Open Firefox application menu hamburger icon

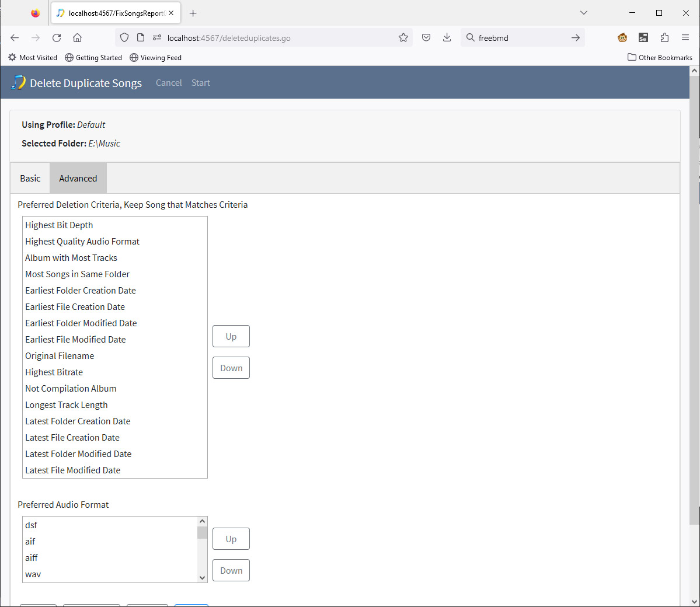685,38
